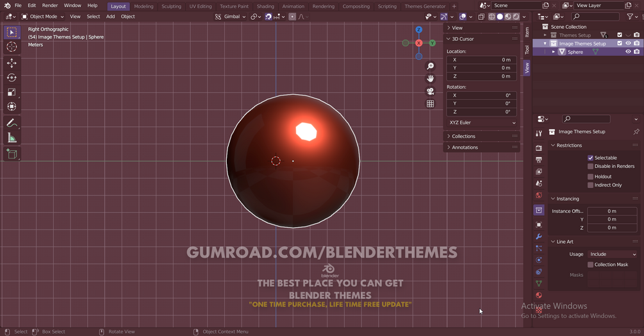
Task: Open the Physics properties tab icon
Action: (539, 260)
